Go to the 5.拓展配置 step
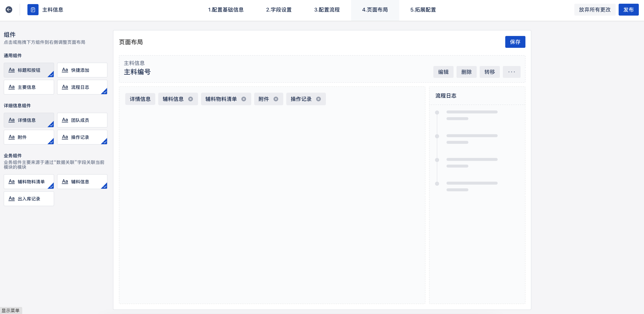The image size is (644, 314). click(423, 10)
